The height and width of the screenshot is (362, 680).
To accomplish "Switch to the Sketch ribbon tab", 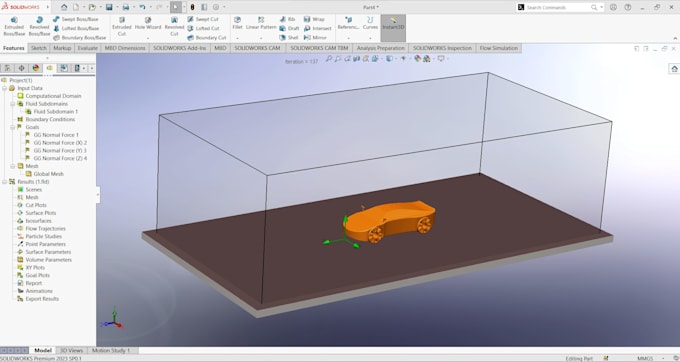I will click(x=39, y=48).
